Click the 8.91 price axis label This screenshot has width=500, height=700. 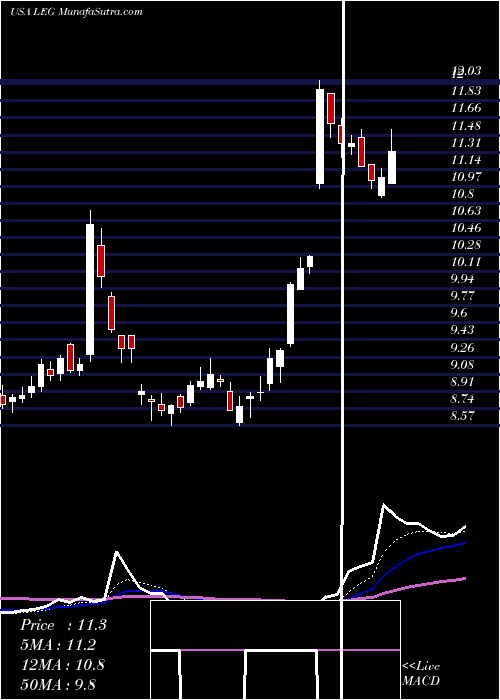(464, 382)
